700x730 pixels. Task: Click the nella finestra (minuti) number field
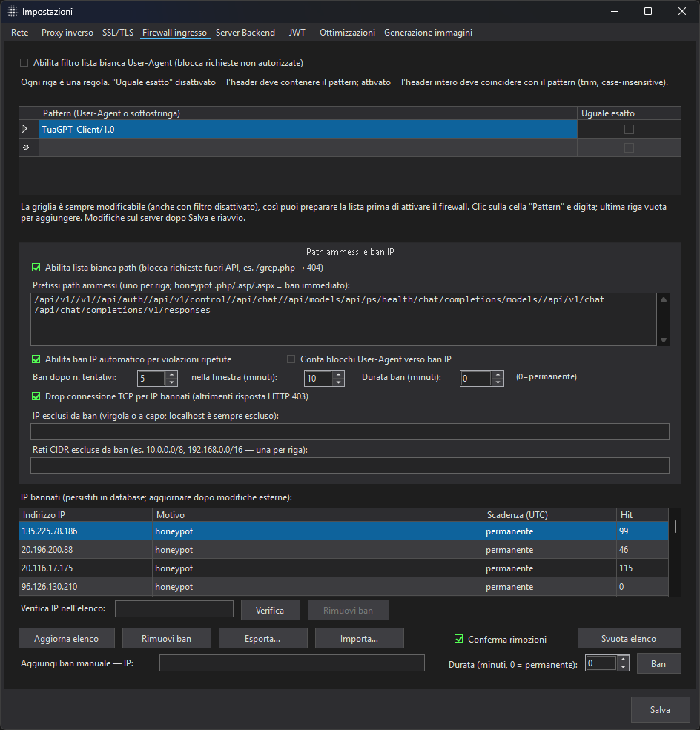(319, 378)
